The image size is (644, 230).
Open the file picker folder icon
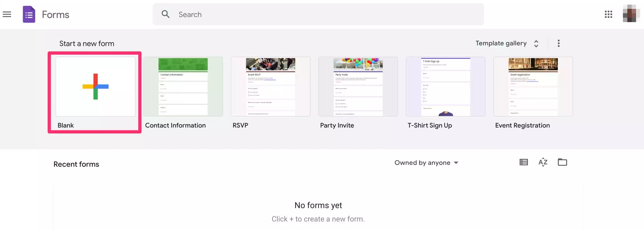(562, 162)
